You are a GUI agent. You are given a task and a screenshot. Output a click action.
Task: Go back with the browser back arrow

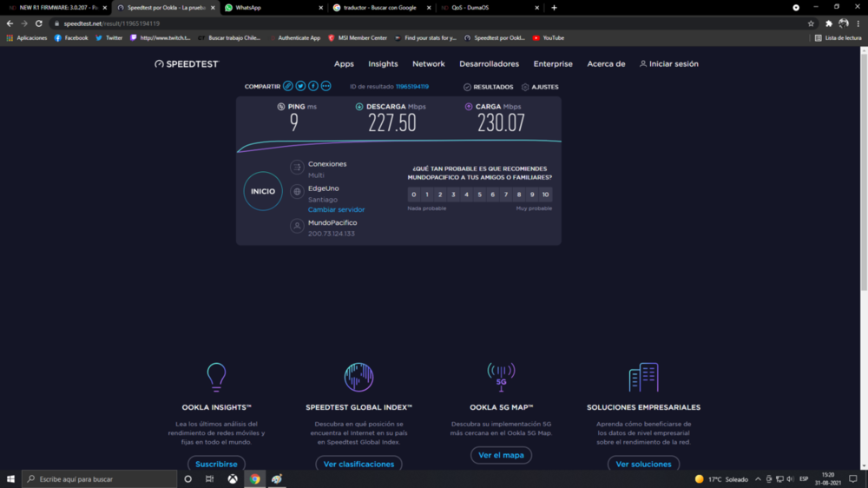pos(10,23)
